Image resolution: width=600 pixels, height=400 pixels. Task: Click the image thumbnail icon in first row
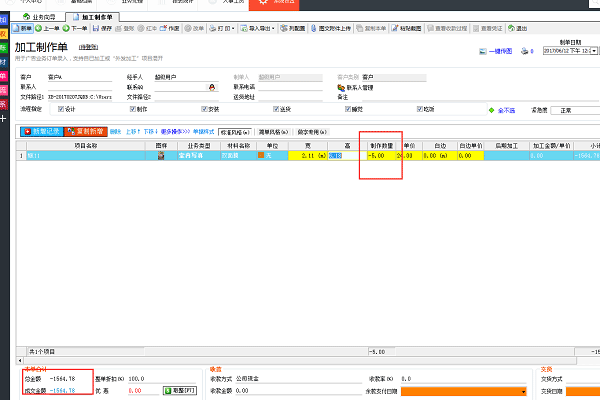pos(159,156)
